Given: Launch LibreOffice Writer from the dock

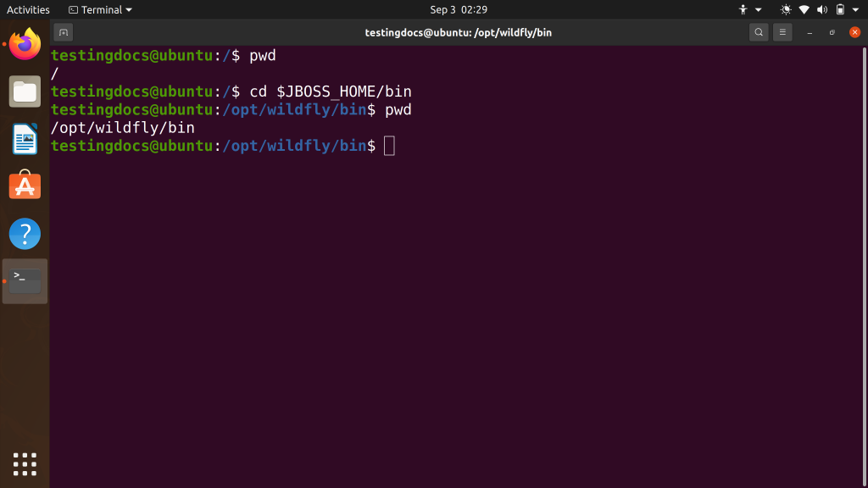Looking at the screenshot, I should pos(25,138).
